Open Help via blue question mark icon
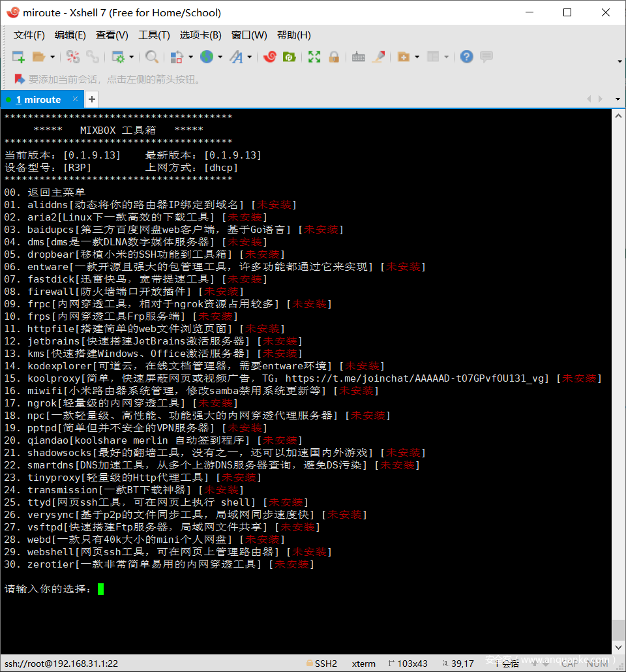Screen dimensions: 626x672 [x=466, y=57]
